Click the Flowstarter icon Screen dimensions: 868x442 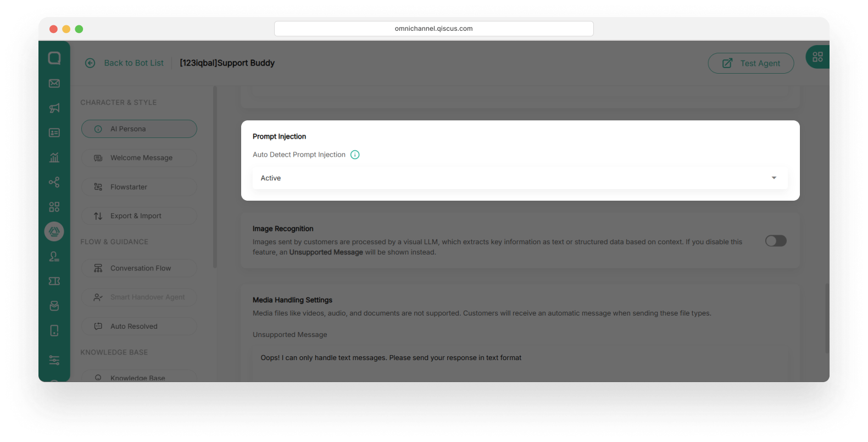[x=98, y=187]
